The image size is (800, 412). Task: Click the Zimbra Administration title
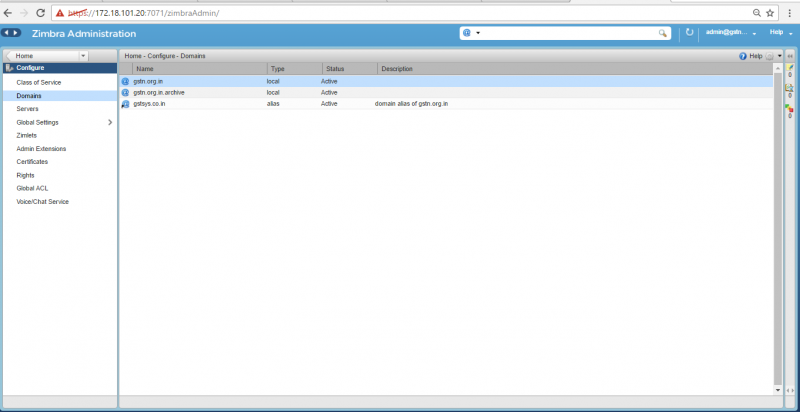[x=84, y=34]
